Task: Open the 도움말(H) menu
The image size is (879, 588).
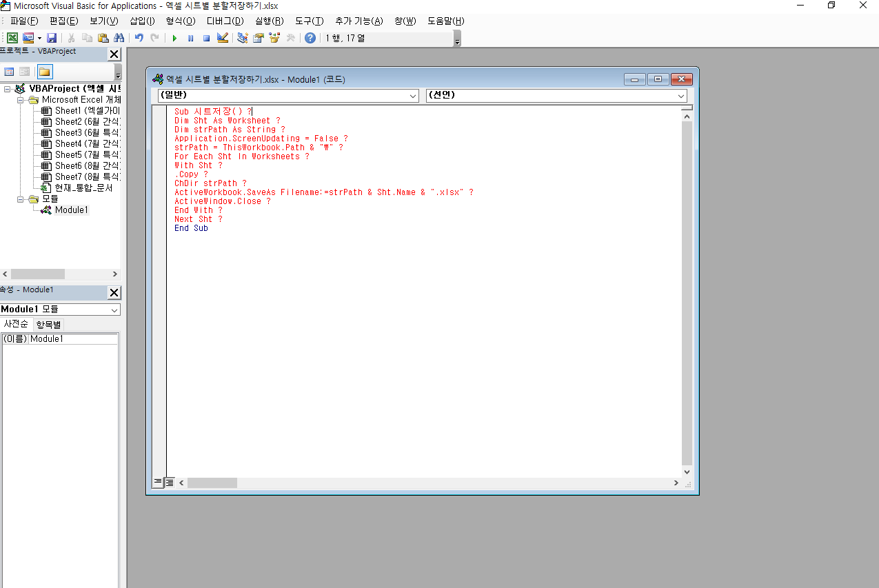Action: coord(446,21)
